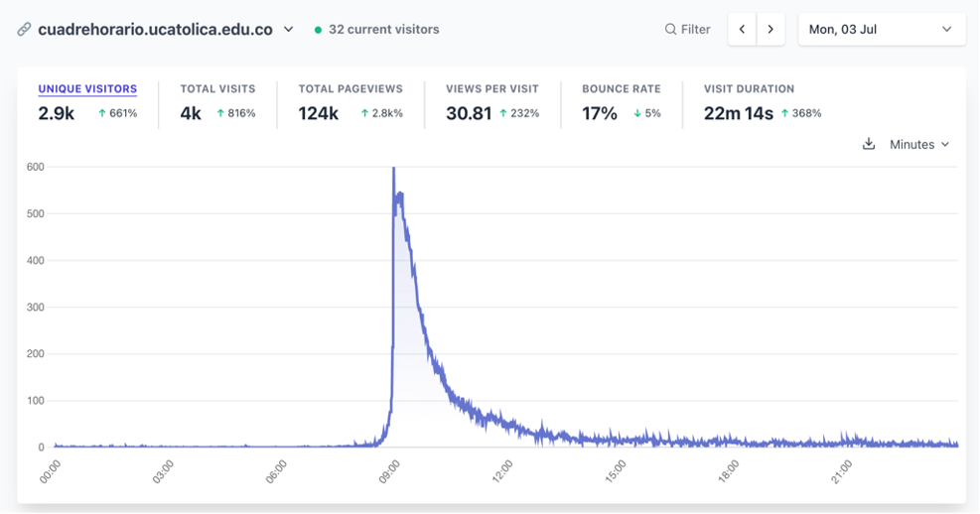Screen dimensions: 980x514
Task: Click the green up arrow beside 661%
Action: (x=102, y=114)
